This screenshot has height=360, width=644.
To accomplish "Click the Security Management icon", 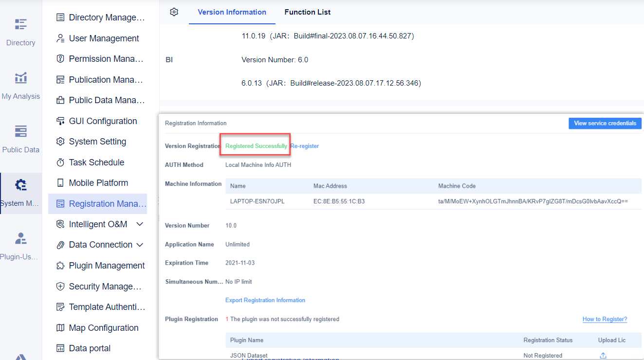I will (60, 286).
